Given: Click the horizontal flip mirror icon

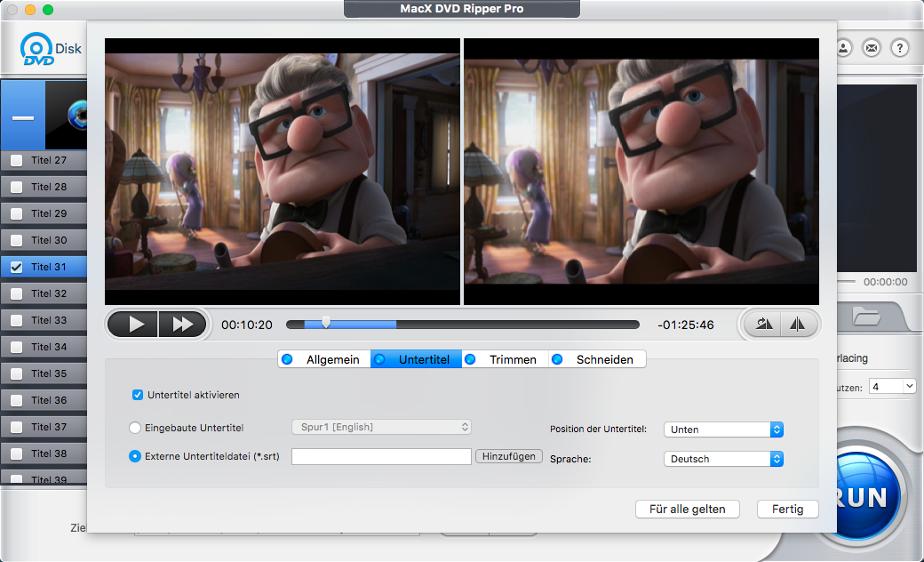Looking at the screenshot, I should [x=797, y=325].
